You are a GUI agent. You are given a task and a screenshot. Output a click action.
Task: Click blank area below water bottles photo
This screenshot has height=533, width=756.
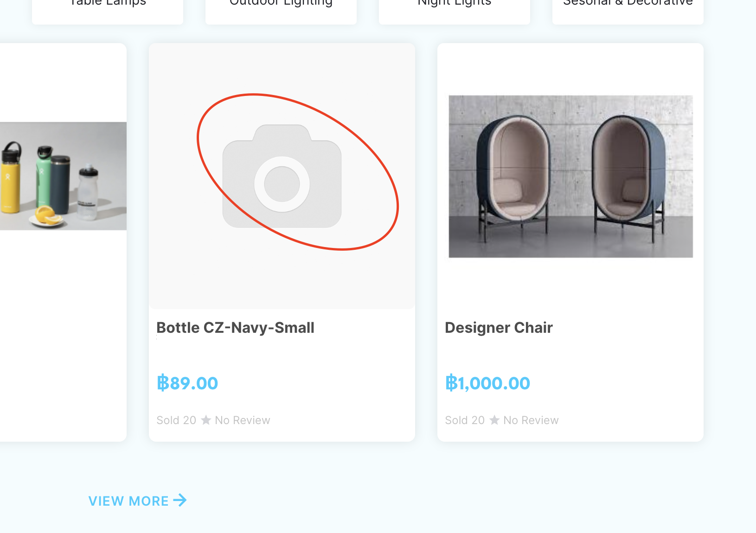[x=63, y=334]
